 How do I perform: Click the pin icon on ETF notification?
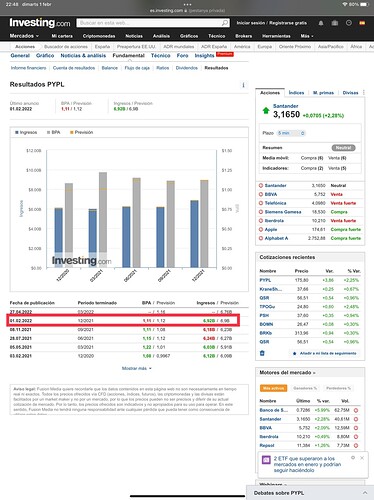353,458
